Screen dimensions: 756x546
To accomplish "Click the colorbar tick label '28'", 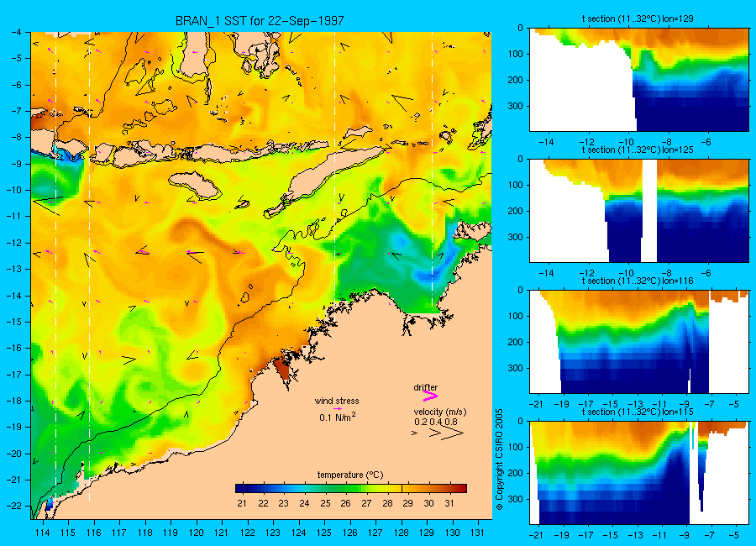I will 387,503.
